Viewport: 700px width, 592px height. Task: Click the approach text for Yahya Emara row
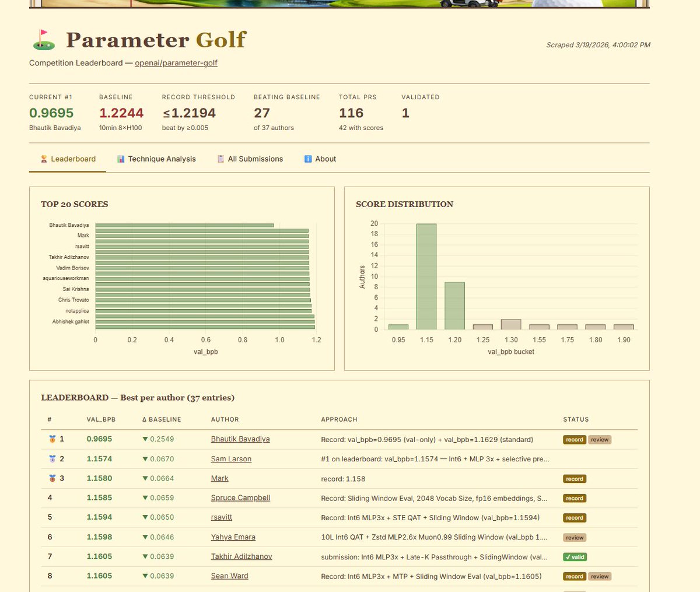point(434,537)
